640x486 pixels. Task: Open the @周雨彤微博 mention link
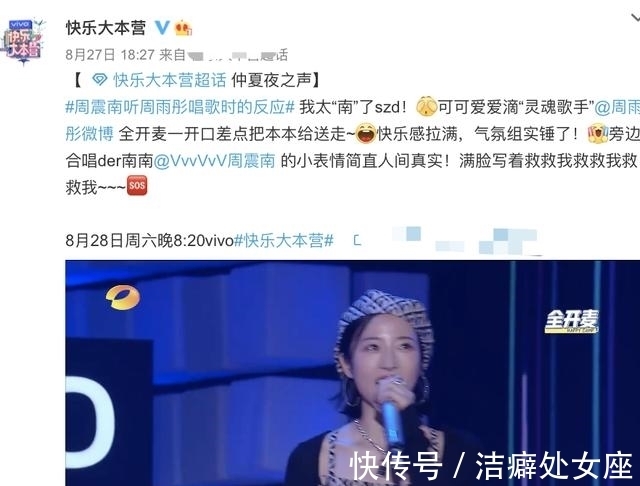click(89, 134)
